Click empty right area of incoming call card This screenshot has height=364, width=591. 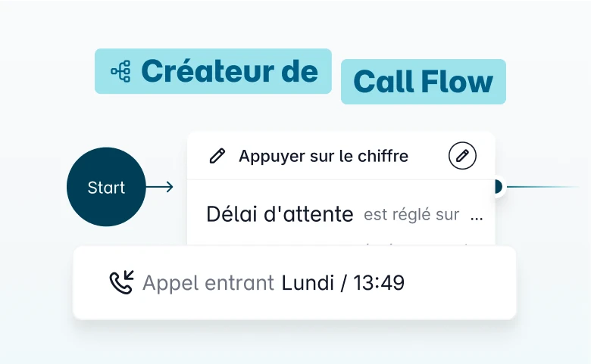tap(462, 283)
